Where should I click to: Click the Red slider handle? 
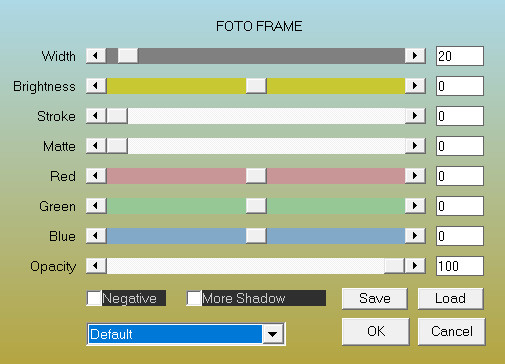[256, 176]
